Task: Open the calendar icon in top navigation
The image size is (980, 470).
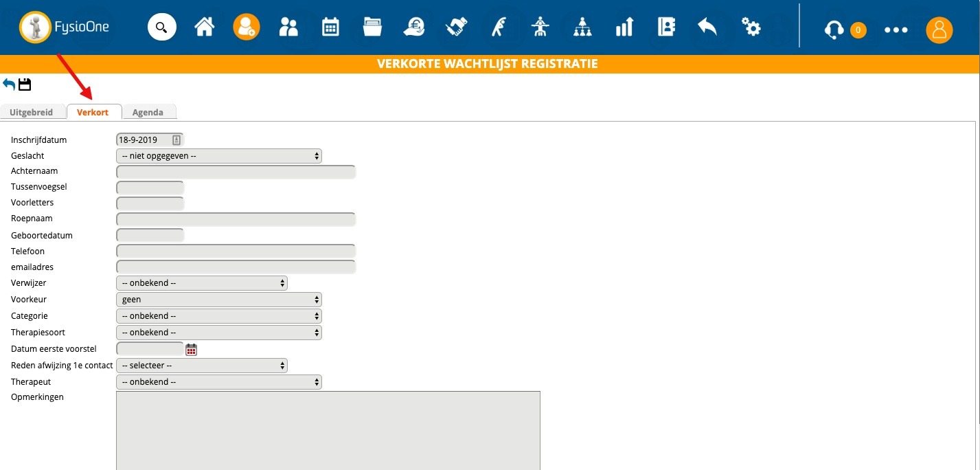Action: point(330,27)
